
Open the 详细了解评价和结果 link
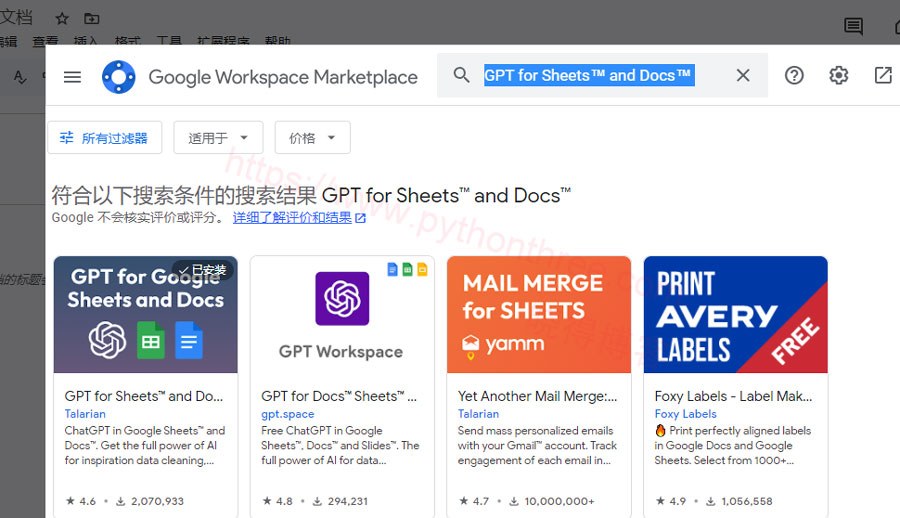click(299, 218)
